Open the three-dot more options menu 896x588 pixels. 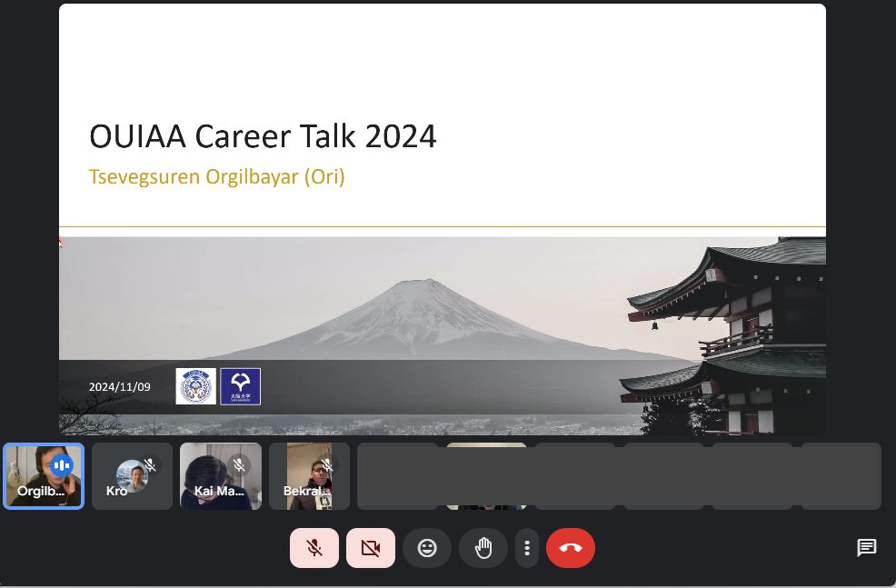527,548
